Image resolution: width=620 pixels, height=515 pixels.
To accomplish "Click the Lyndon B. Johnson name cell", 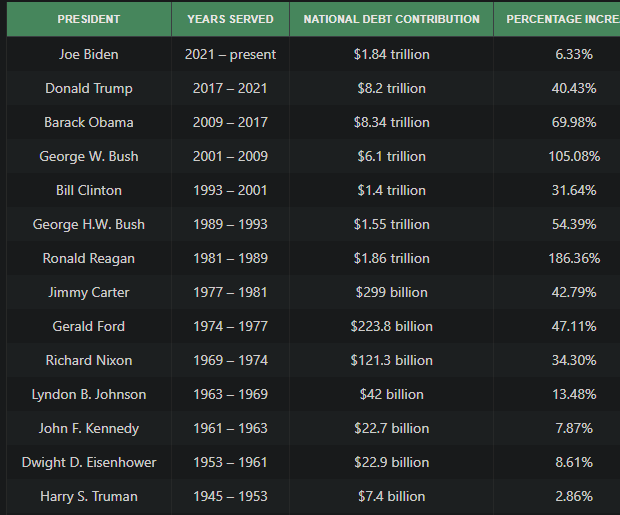I will tap(88, 394).
